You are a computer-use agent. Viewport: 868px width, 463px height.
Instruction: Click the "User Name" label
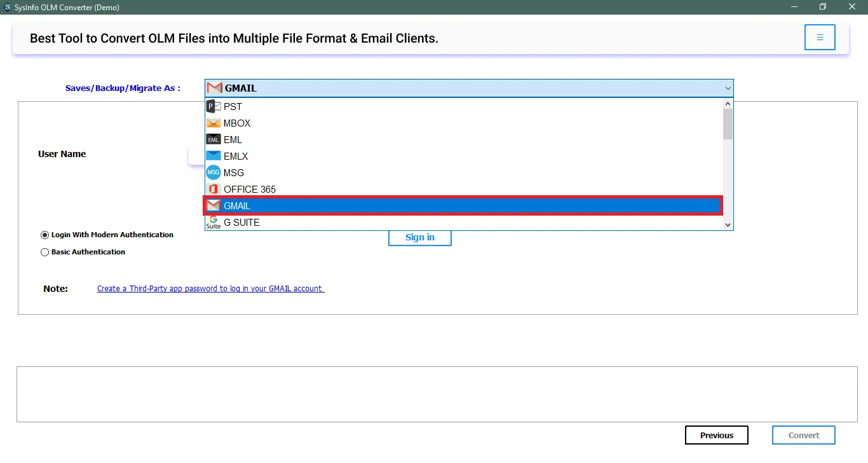tap(62, 154)
